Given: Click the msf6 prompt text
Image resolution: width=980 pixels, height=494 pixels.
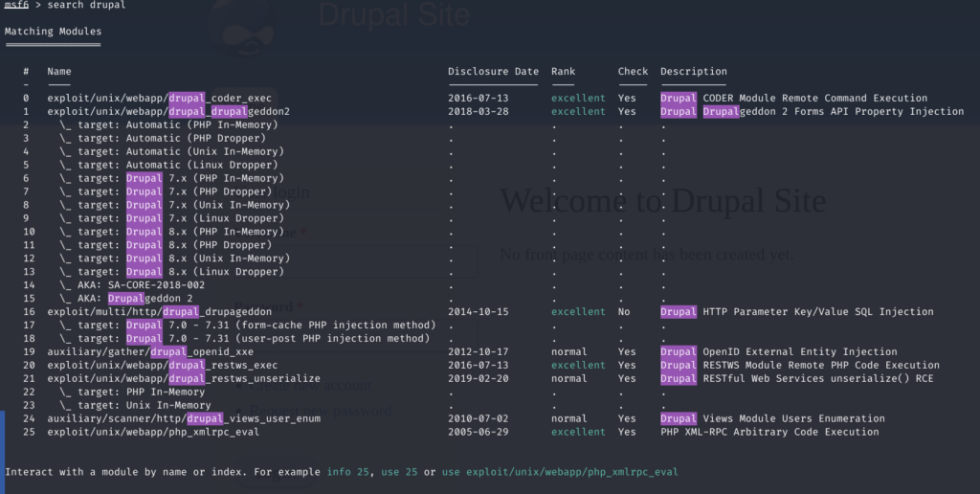Looking at the screenshot, I should click(x=16, y=5).
